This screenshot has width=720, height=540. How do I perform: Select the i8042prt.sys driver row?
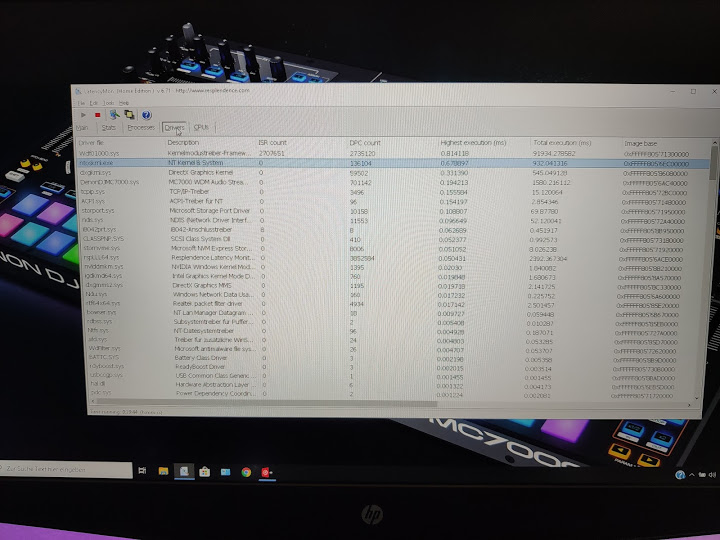click(394, 230)
